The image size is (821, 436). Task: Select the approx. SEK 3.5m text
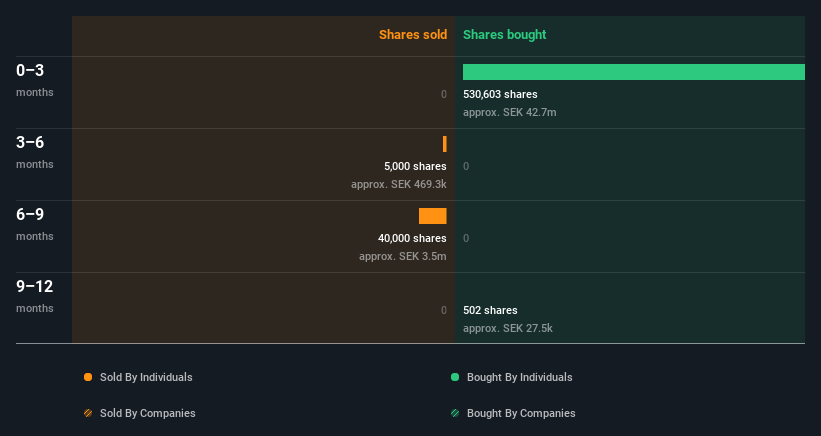(x=403, y=256)
